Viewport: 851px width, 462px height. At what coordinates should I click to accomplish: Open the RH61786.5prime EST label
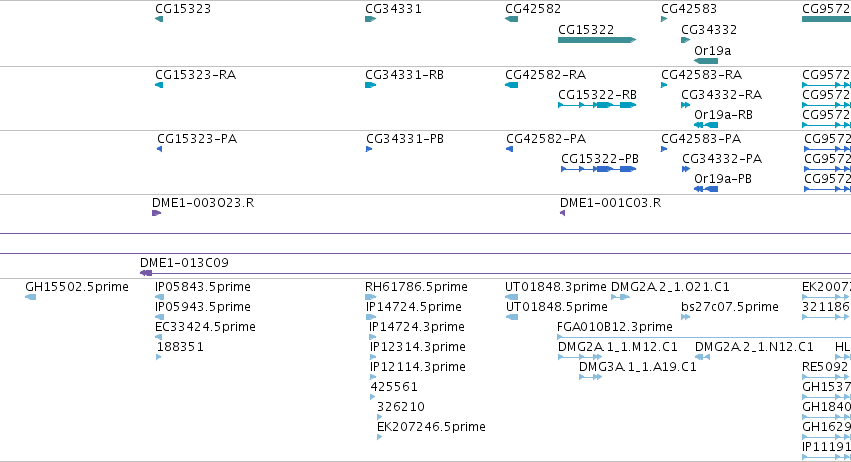(416, 287)
